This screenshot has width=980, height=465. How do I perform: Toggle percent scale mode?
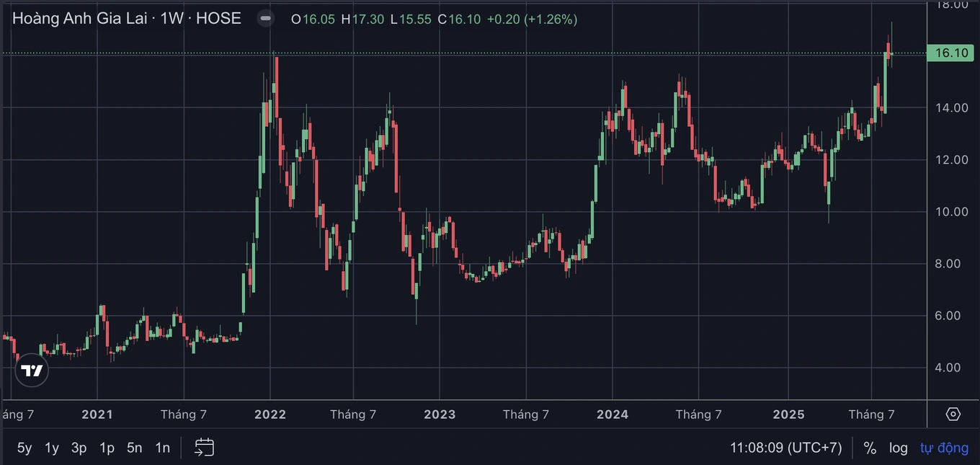870,448
